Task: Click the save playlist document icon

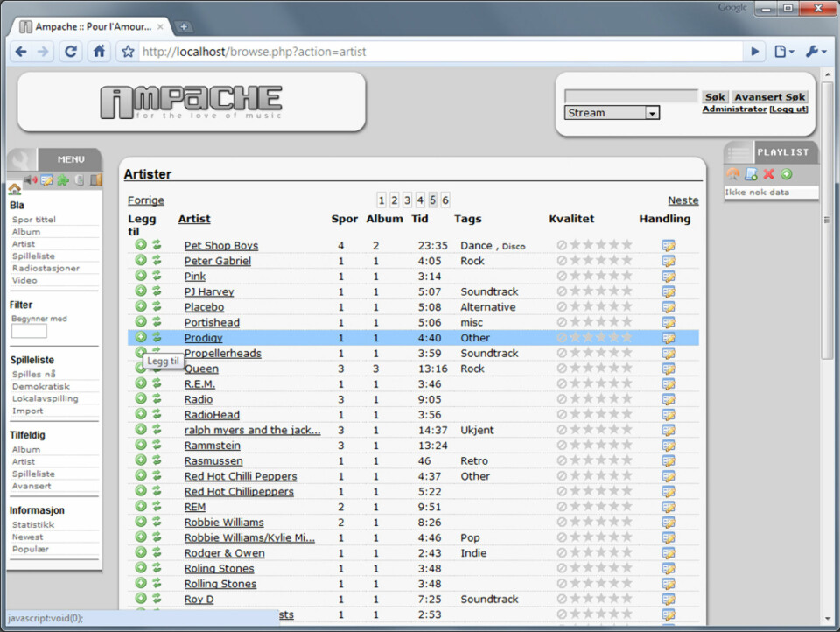Action: (751, 173)
